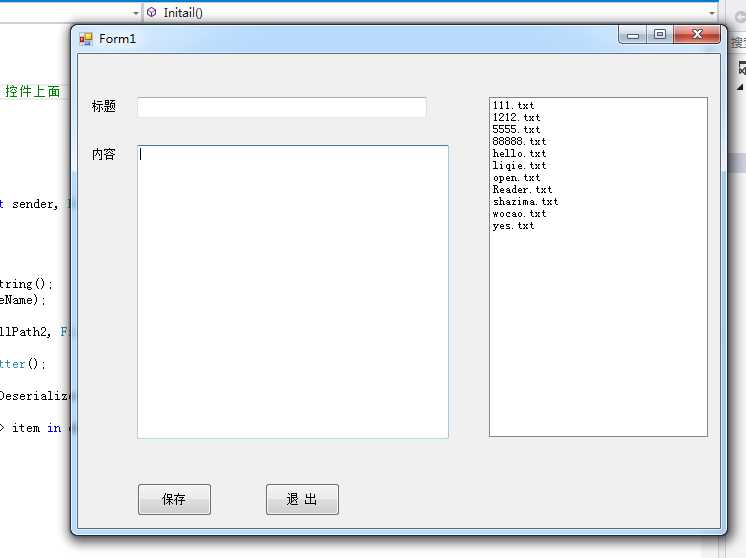Select 1212.txt in the file list
The height and width of the screenshot is (558, 746).
point(516,117)
